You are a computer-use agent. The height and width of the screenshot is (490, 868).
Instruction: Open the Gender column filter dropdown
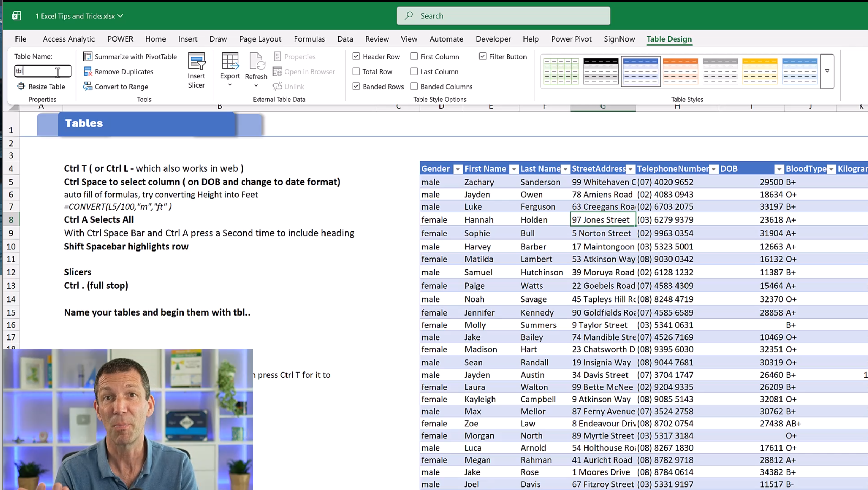pos(457,169)
